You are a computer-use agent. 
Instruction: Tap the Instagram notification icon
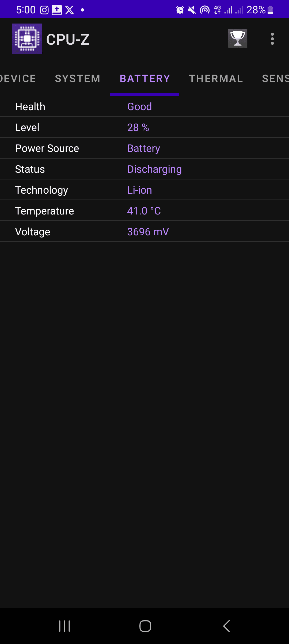point(44,10)
